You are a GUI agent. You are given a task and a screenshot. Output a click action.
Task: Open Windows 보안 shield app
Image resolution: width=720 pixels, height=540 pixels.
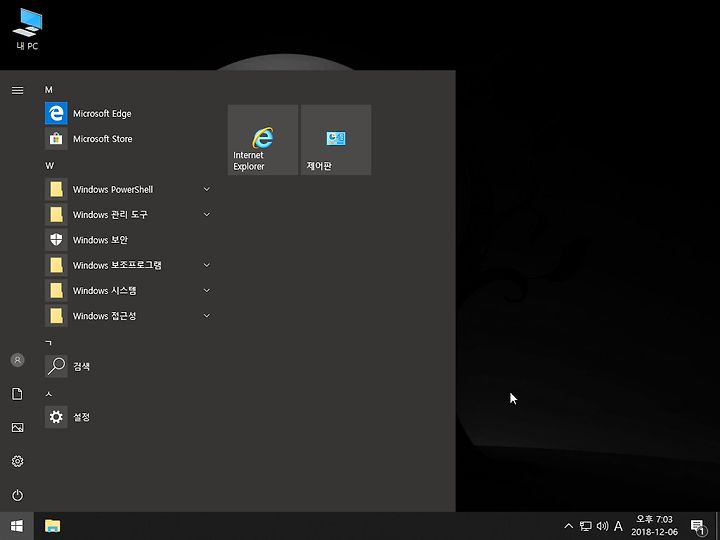click(x=129, y=240)
